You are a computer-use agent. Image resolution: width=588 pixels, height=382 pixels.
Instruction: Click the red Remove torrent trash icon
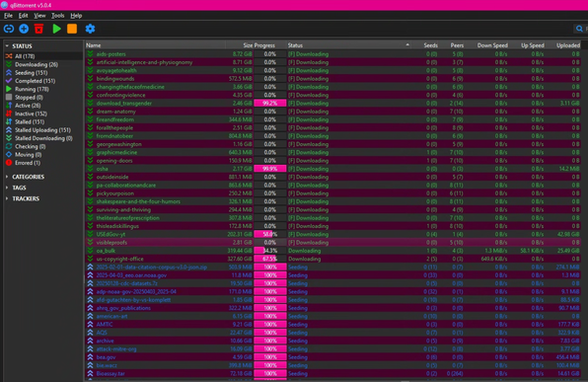(38, 29)
